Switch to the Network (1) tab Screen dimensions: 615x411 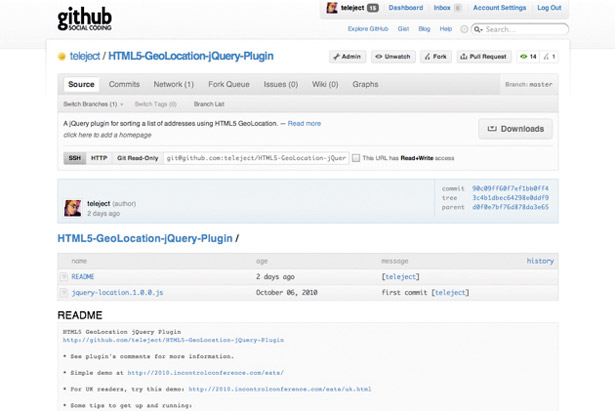(x=173, y=84)
